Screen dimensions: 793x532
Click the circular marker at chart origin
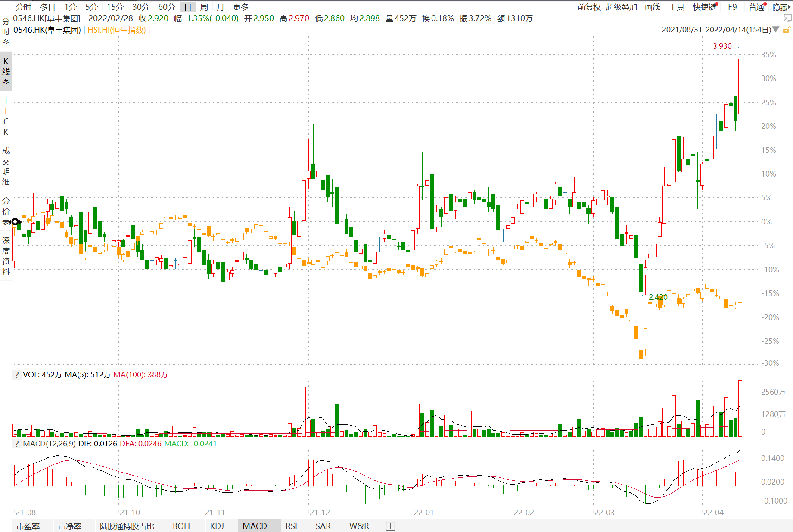(x=16, y=222)
